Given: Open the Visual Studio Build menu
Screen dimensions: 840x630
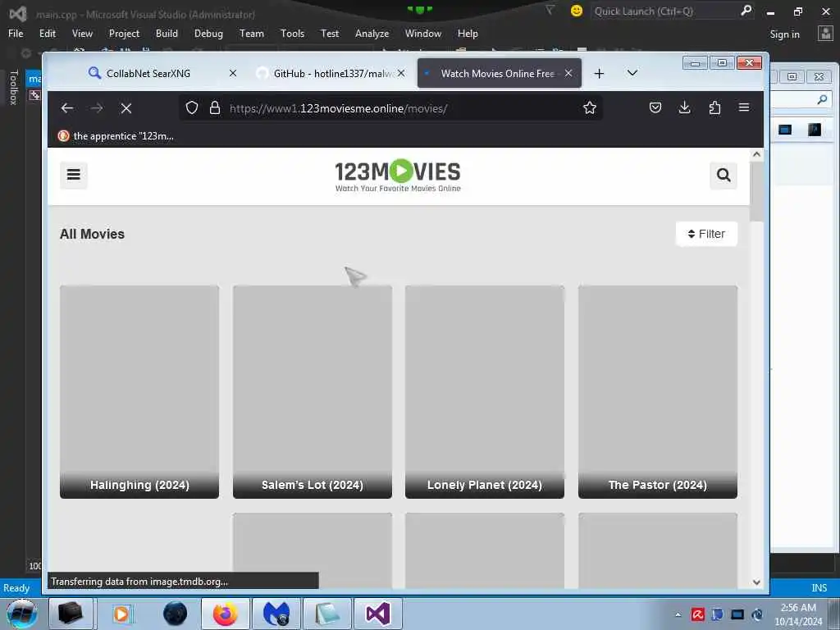Looking at the screenshot, I should pos(167,33).
